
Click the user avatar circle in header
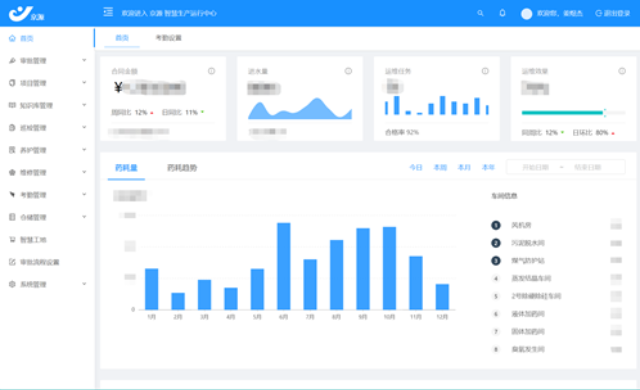pos(527,13)
